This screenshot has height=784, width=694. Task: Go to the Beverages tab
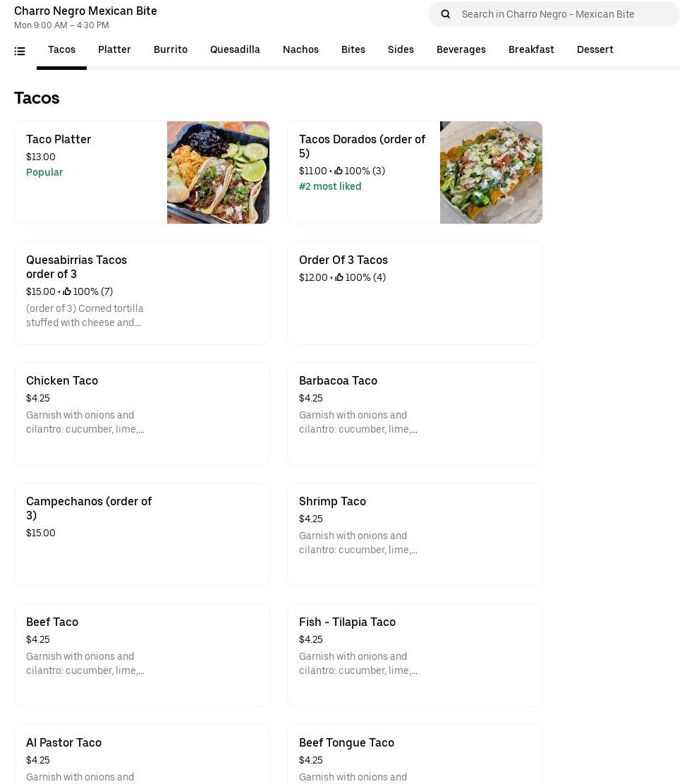tap(461, 49)
